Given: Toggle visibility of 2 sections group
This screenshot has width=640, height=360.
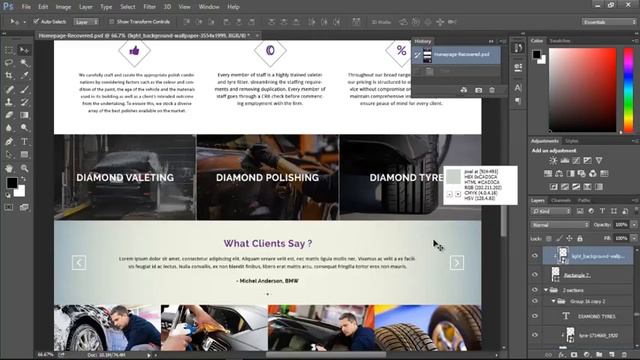Looking at the screenshot, I should (535, 290).
